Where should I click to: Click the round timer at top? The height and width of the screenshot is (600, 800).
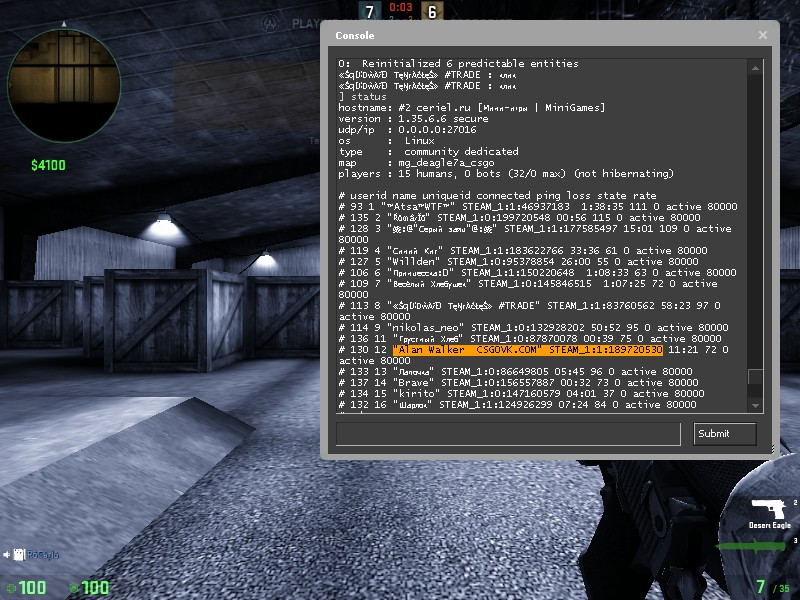coord(400,7)
